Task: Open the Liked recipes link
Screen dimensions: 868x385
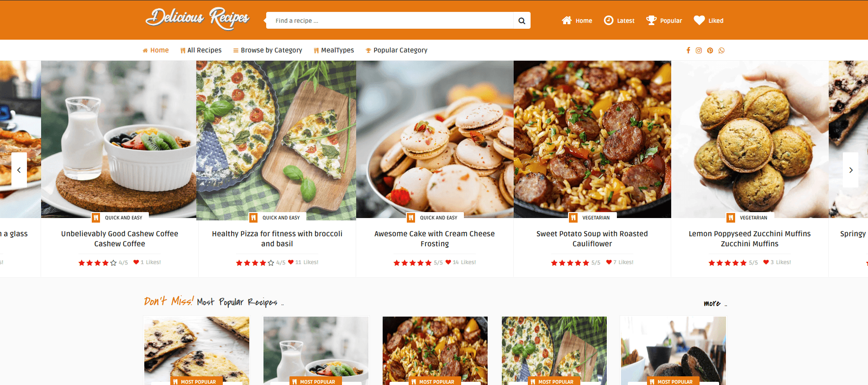Action: tap(709, 21)
